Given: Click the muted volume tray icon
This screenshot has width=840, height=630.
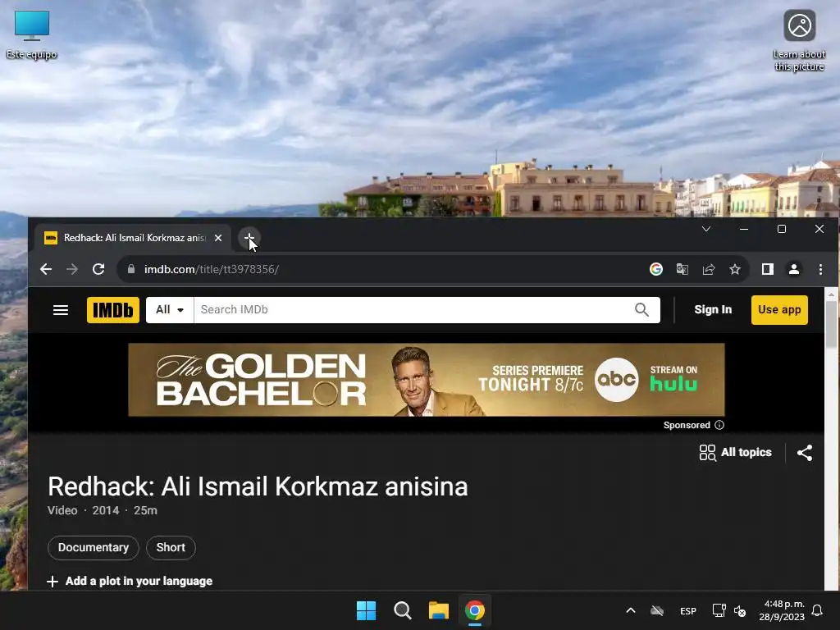Looking at the screenshot, I should point(740,610).
